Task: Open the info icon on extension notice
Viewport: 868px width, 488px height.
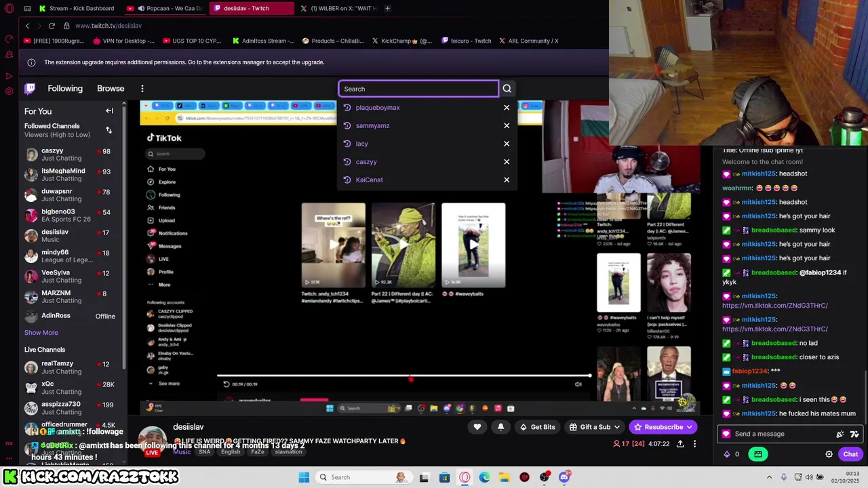Action: [31, 62]
